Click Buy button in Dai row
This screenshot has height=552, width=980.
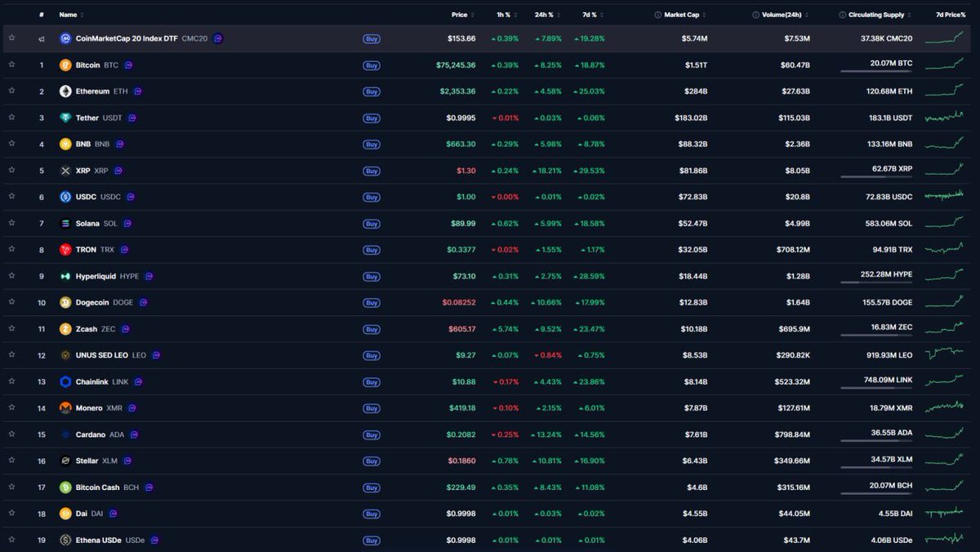click(372, 514)
